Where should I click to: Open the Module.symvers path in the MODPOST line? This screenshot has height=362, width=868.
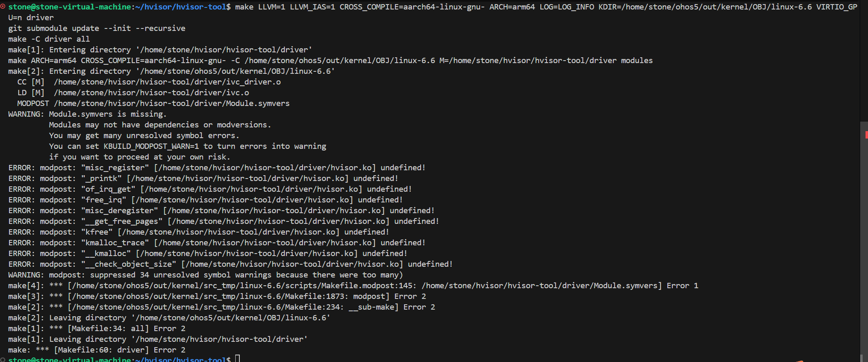pyautogui.click(x=172, y=103)
